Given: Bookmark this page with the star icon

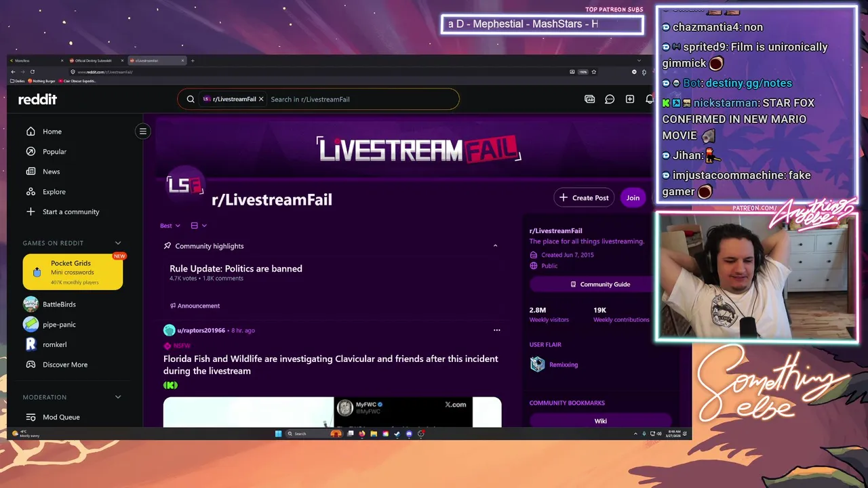Looking at the screenshot, I should [594, 72].
